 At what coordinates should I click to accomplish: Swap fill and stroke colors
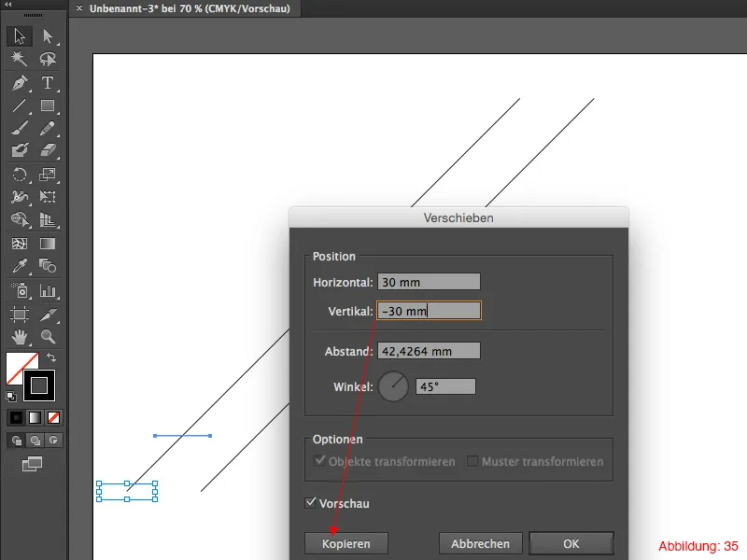[51, 357]
